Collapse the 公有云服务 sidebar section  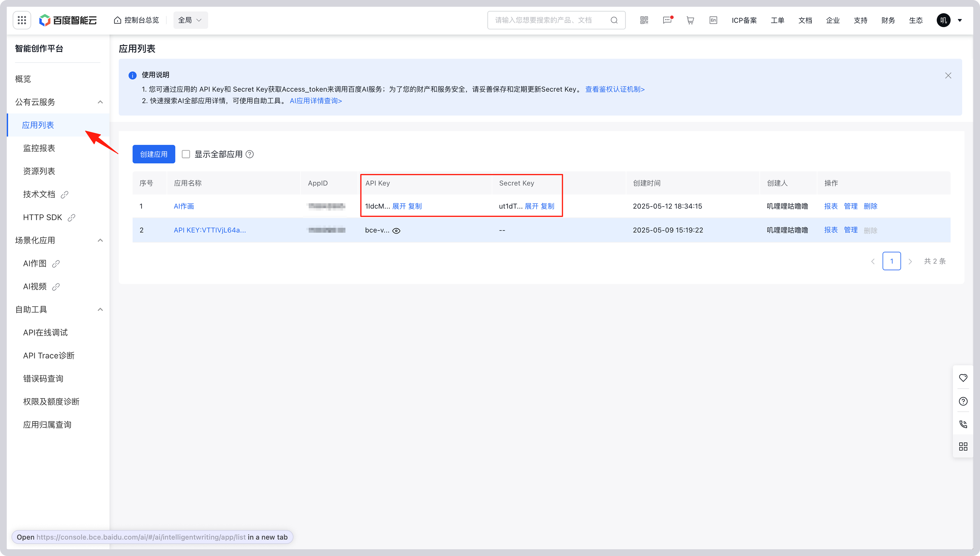click(x=100, y=102)
